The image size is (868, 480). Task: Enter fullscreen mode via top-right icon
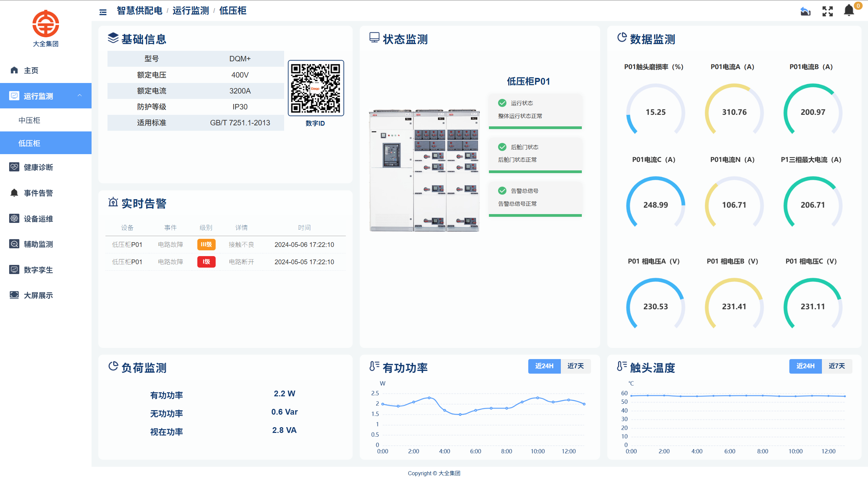(x=827, y=11)
